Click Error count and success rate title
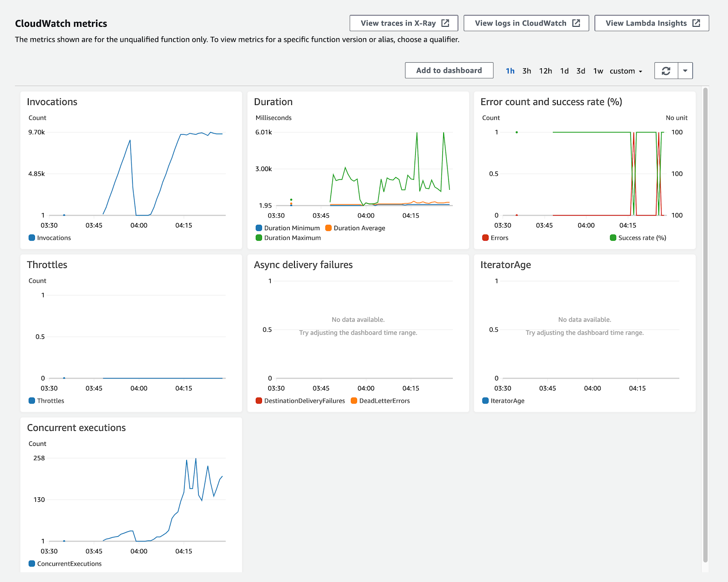 tap(551, 102)
